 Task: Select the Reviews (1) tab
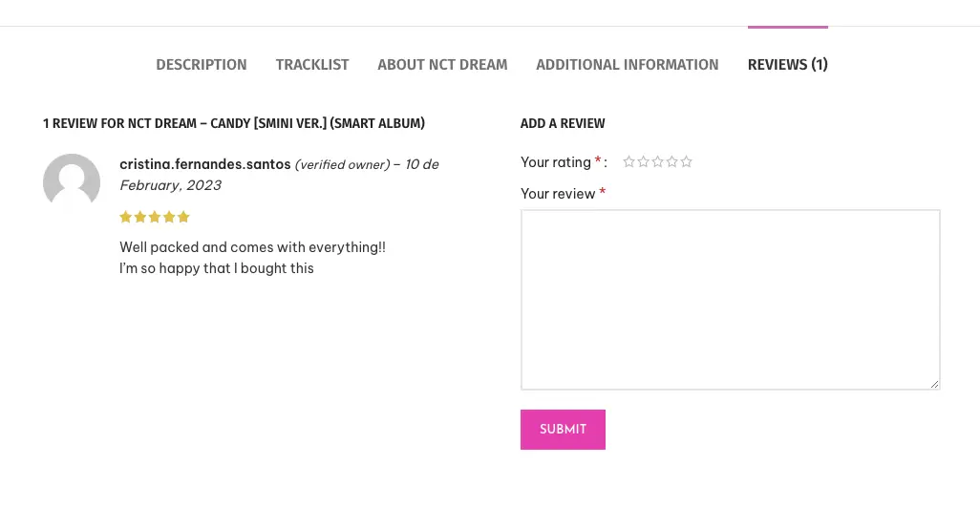click(x=787, y=65)
